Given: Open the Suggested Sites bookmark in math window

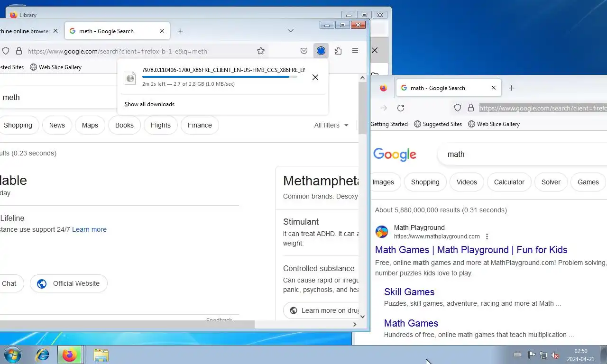Looking at the screenshot, I should click(x=438, y=124).
